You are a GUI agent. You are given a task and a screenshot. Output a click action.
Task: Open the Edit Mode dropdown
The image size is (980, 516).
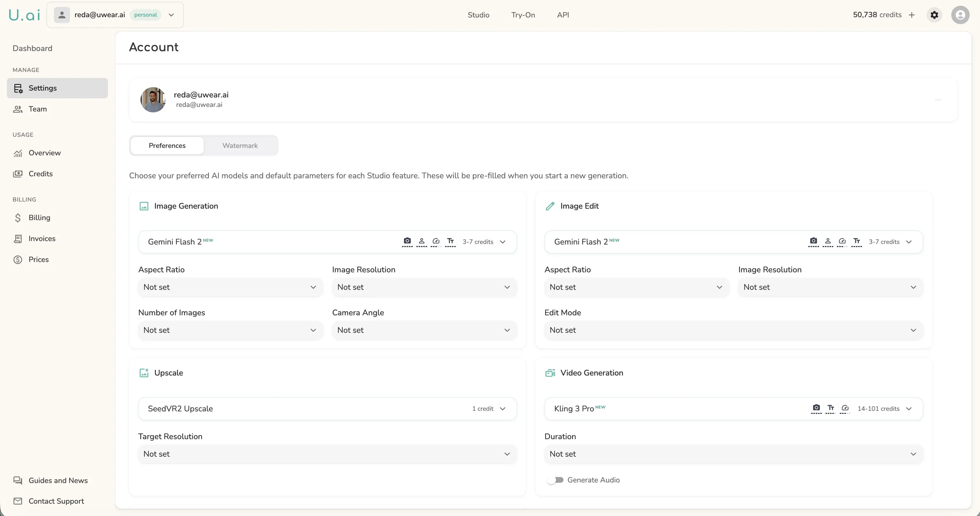point(733,330)
